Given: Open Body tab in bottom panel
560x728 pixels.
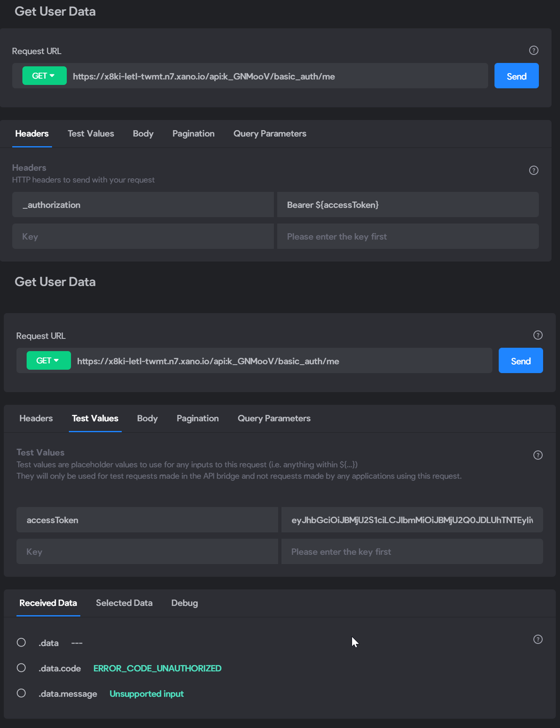Looking at the screenshot, I should [148, 418].
